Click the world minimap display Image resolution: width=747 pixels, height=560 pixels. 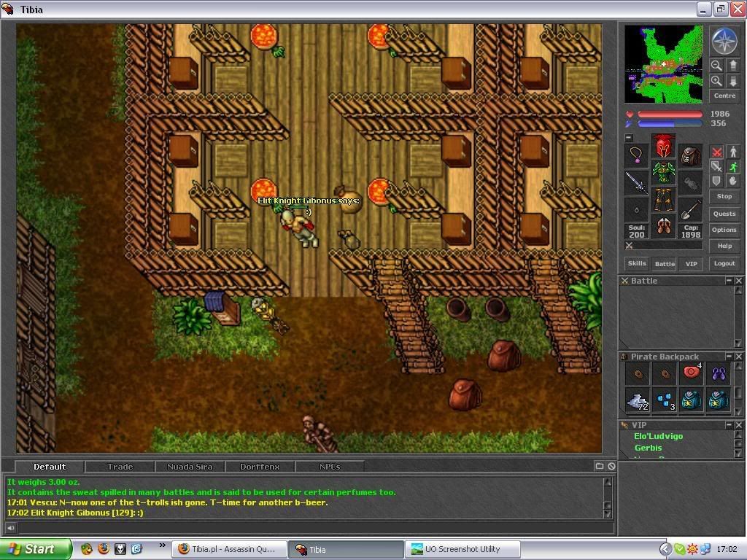[664, 64]
